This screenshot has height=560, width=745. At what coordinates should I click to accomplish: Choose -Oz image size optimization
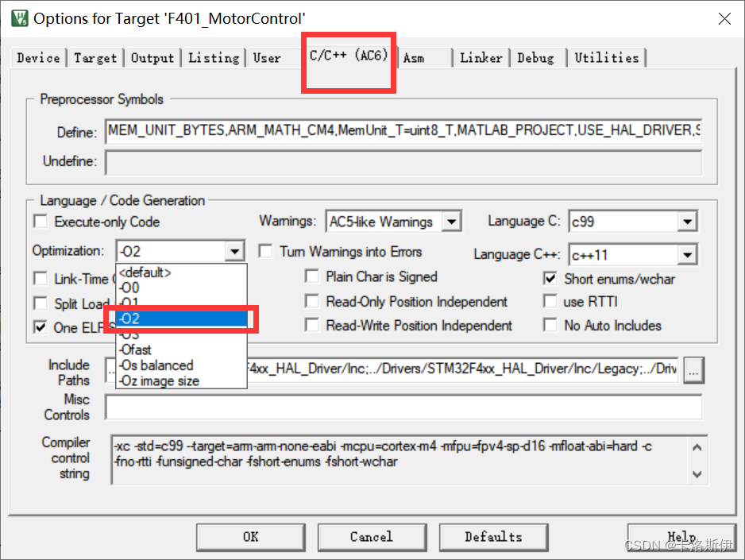182,381
